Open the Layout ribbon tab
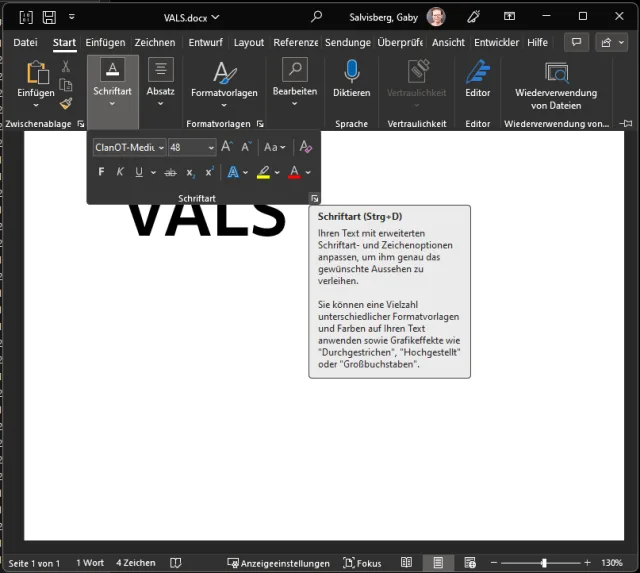 (x=249, y=43)
